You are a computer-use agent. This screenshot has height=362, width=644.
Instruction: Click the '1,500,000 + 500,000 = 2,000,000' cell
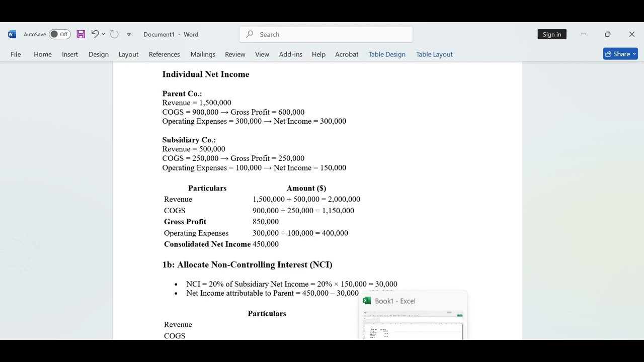click(x=306, y=199)
